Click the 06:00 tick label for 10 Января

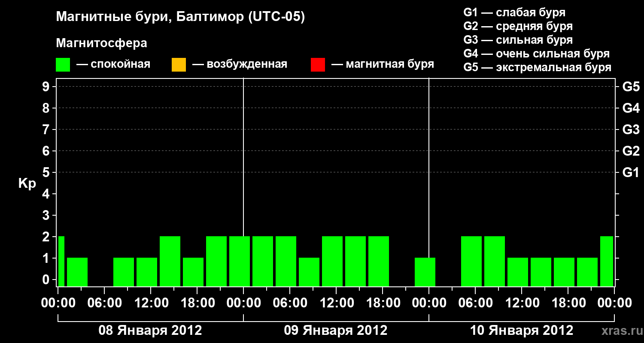point(475,303)
